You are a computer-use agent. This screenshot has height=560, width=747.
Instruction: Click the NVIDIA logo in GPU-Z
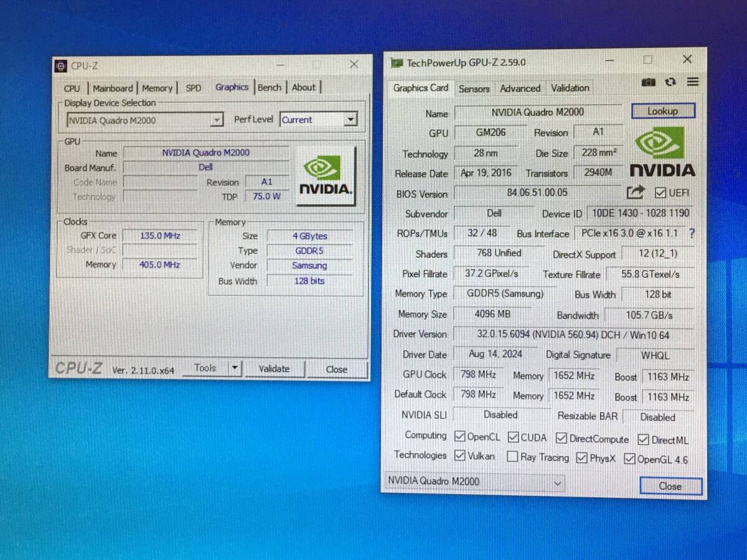coord(662,151)
